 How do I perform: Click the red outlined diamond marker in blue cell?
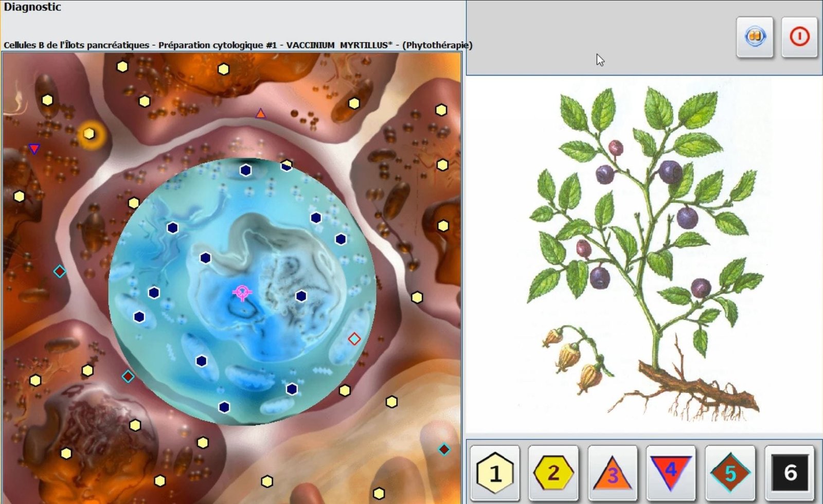click(x=354, y=338)
